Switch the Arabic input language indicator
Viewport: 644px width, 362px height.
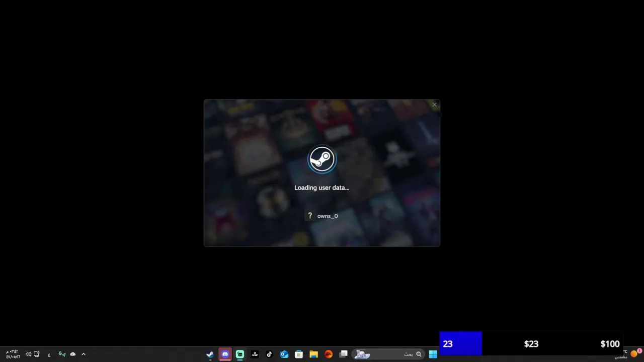pos(49,355)
